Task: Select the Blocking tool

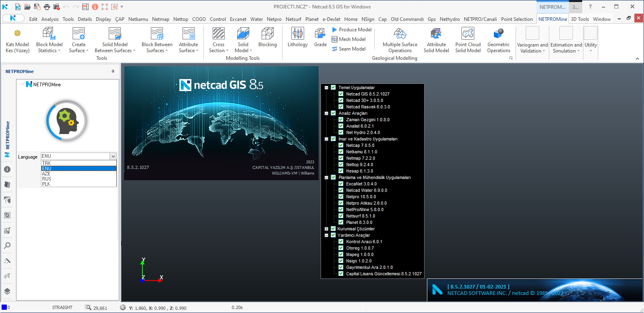Action: click(268, 38)
